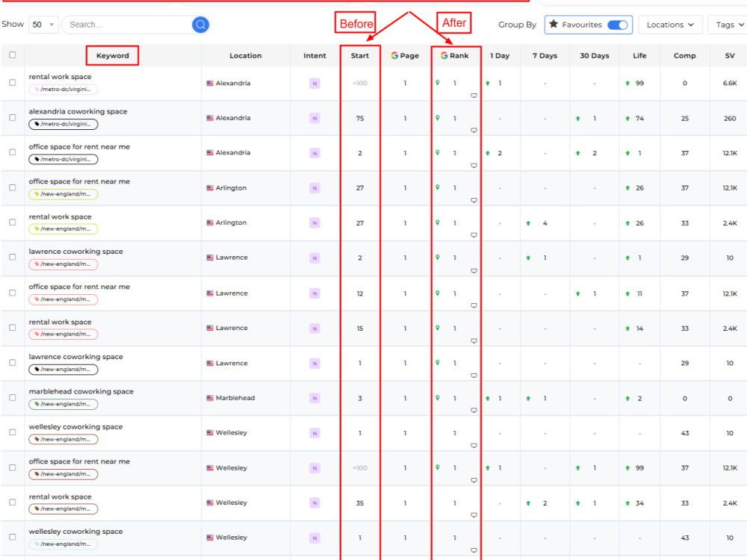Open note icon for marblehead coworking space row
The width and height of the screenshot is (747, 560).
pos(474,410)
